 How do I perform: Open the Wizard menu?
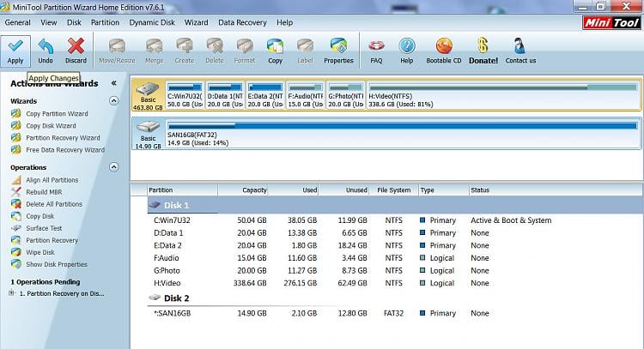coord(196,22)
